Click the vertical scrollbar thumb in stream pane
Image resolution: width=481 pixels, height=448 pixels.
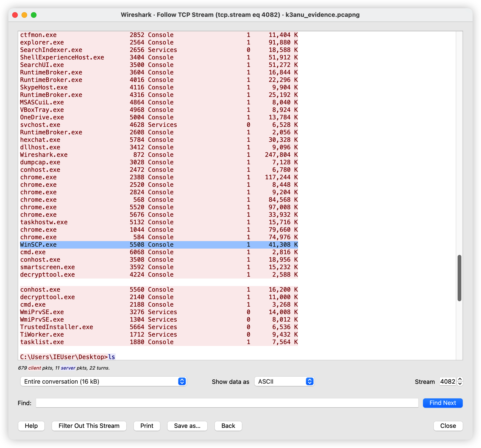[x=459, y=278]
